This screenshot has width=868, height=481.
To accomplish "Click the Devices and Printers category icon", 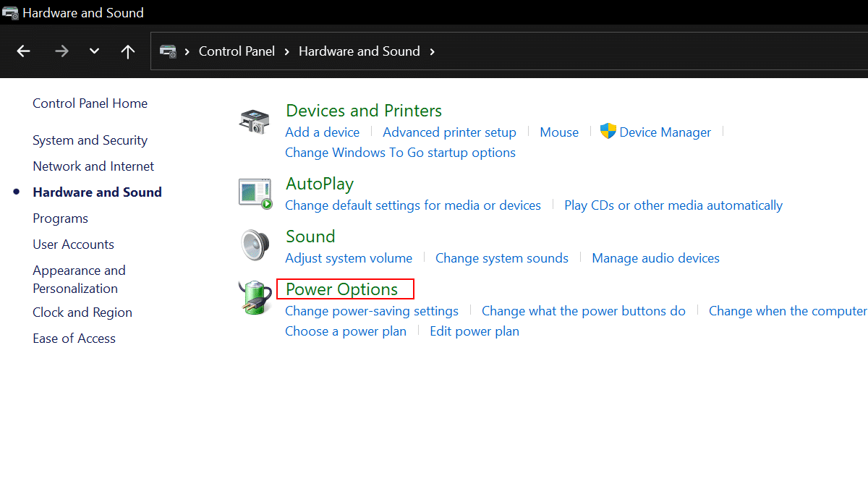I will pos(255,122).
